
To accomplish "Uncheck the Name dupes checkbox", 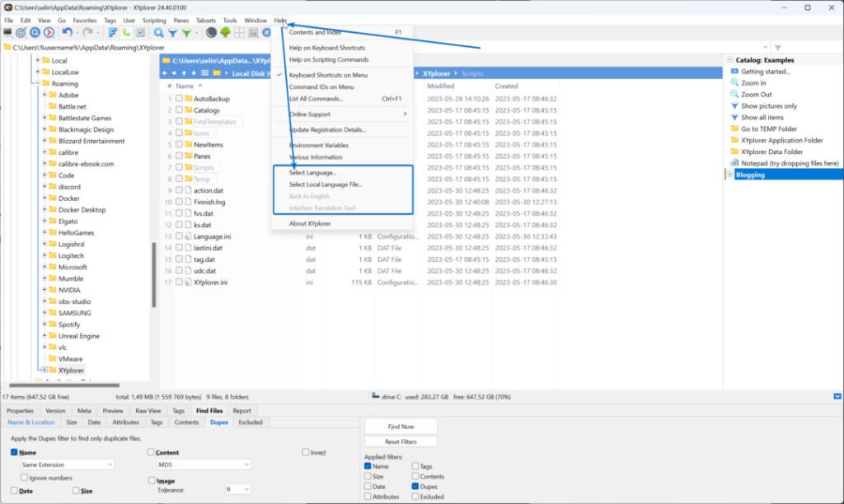I will [x=15, y=452].
